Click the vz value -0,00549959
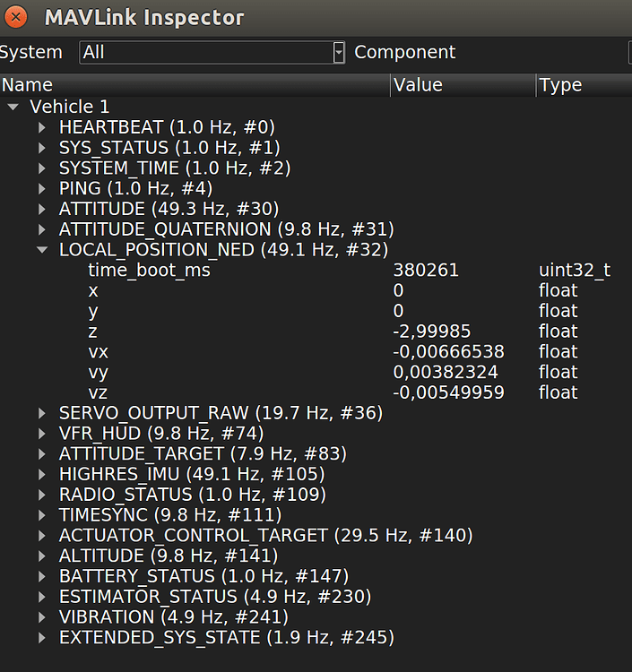 [448, 393]
